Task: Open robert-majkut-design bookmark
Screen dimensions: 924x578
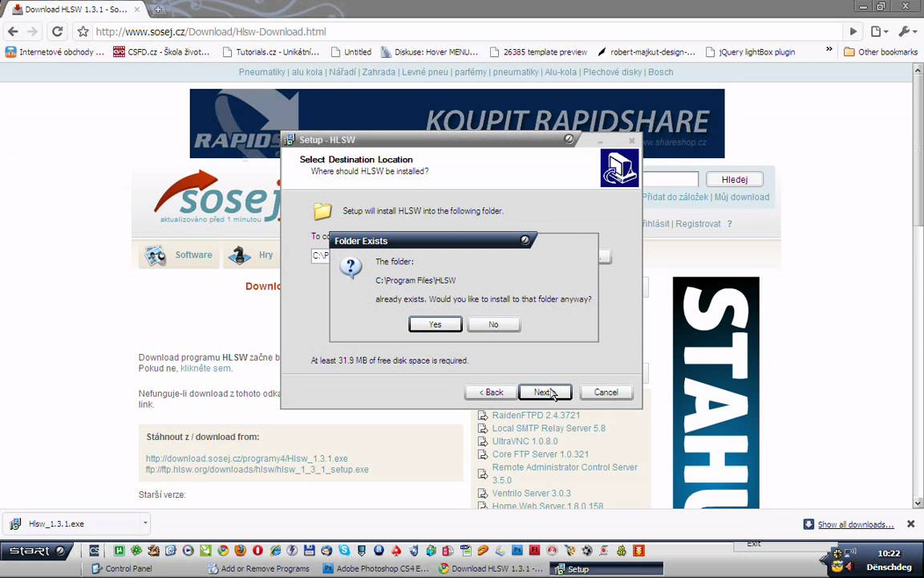Action: point(646,52)
